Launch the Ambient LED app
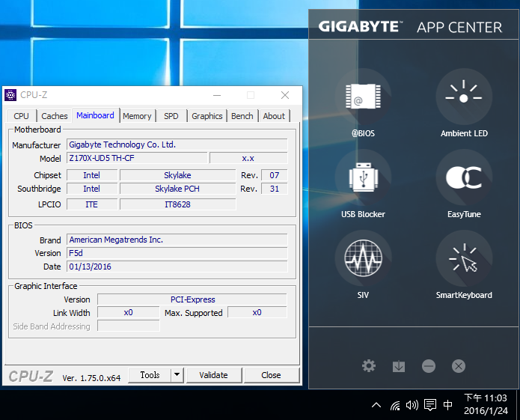The image size is (520, 420). [x=464, y=97]
